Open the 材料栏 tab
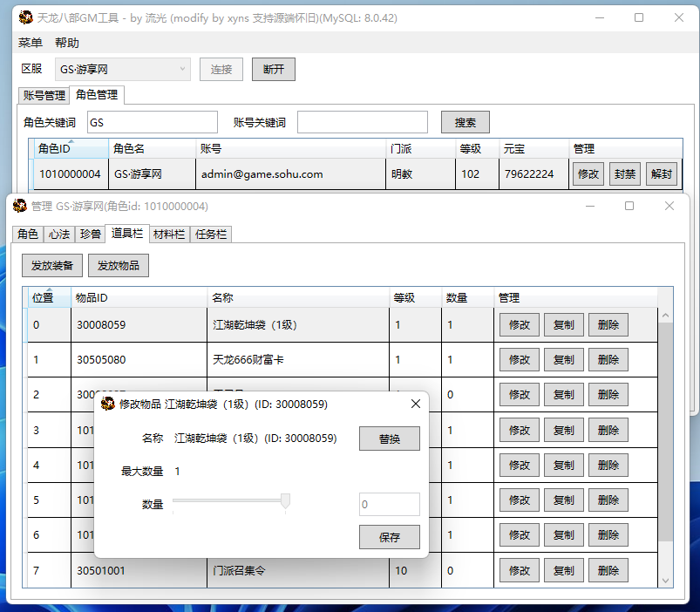This screenshot has height=612, width=700. tap(168, 234)
